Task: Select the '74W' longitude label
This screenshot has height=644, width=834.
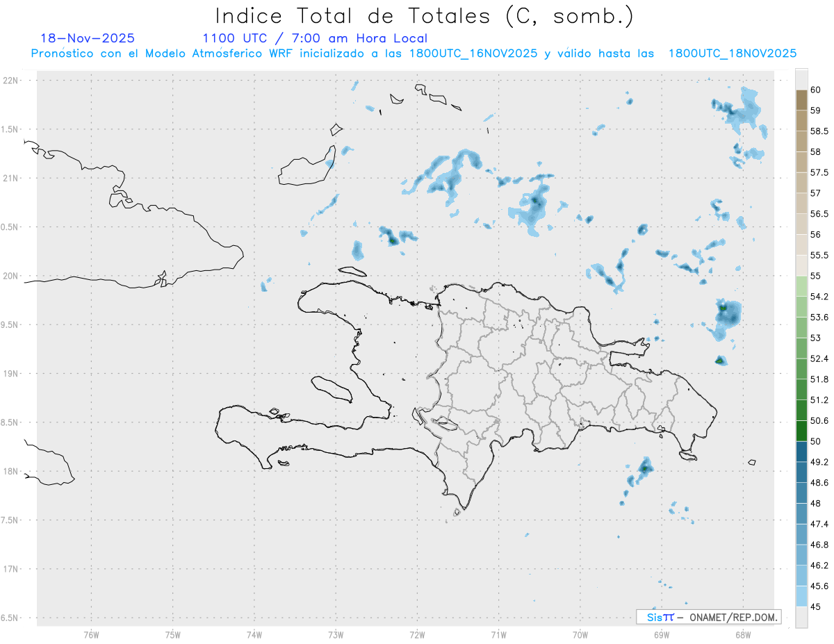Action: pos(254,634)
